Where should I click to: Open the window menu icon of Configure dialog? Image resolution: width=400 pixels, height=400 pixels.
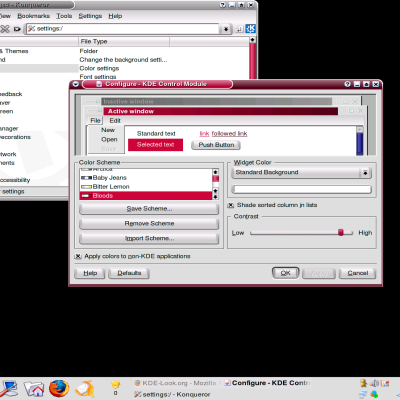(x=76, y=84)
